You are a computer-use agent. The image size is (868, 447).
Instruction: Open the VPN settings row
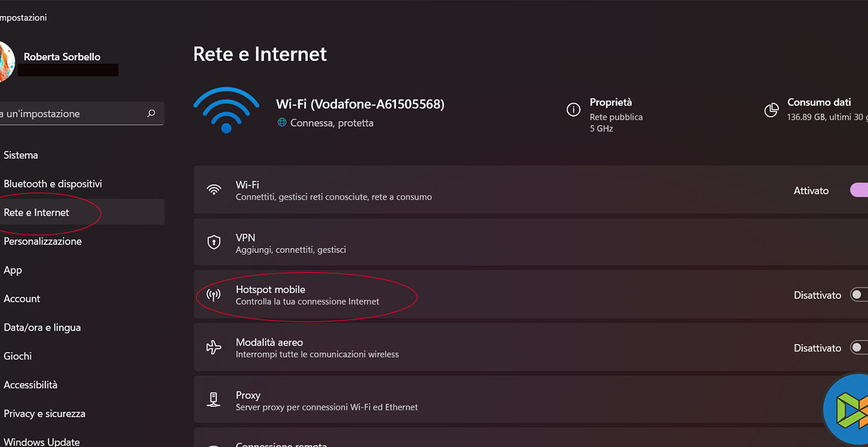[x=460, y=243]
